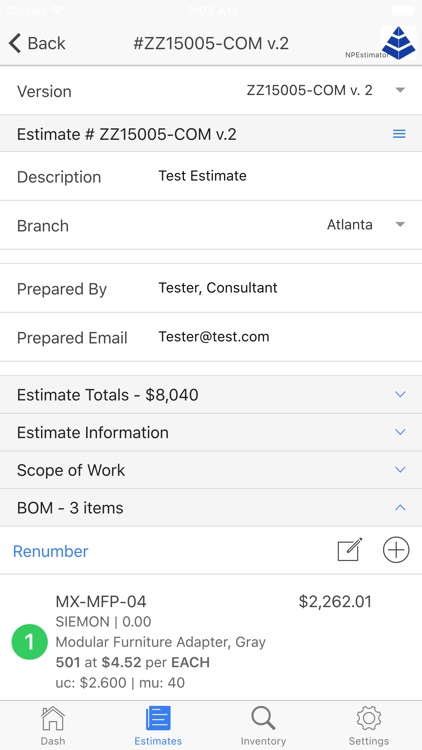This screenshot has height=750, width=422.
Task: Edit the Description field Test Estimate
Action: pos(202,176)
